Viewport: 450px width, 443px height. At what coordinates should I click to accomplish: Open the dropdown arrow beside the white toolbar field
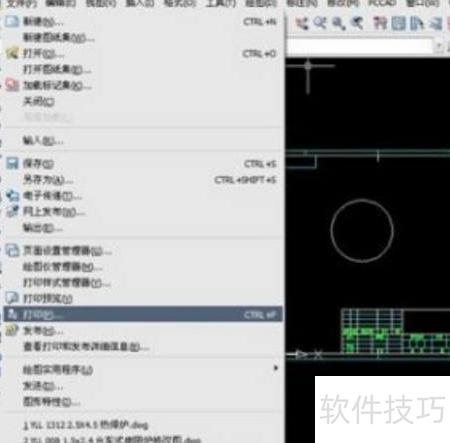click(439, 47)
